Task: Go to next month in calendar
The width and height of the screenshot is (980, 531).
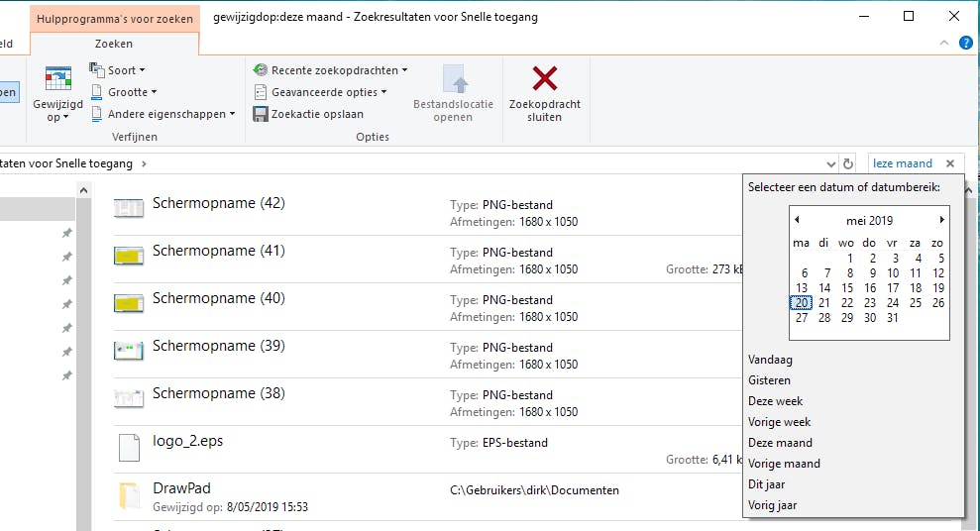Action: pos(941,220)
